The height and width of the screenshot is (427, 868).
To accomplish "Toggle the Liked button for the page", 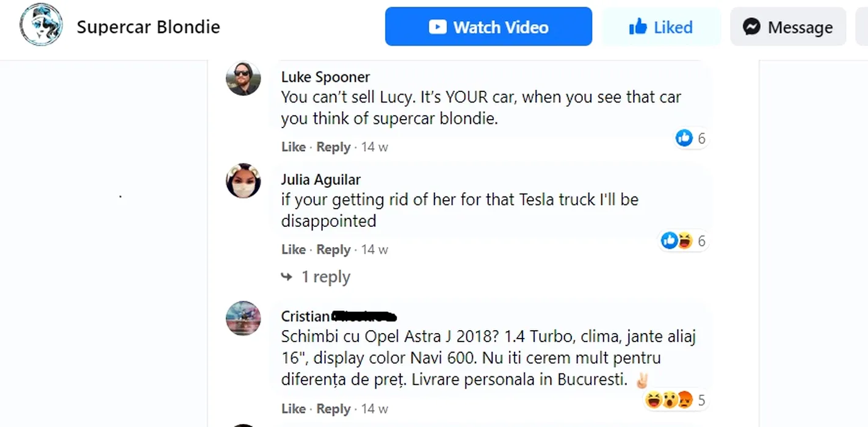I will [x=661, y=27].
